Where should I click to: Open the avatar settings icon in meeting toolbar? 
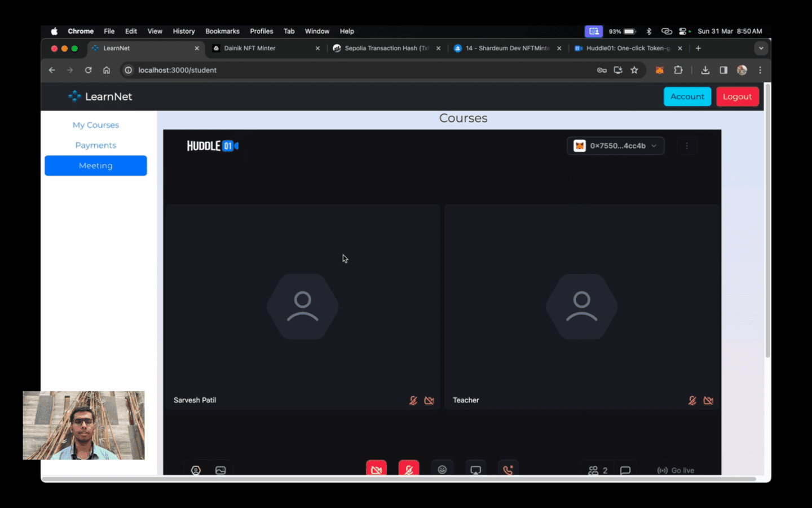point(196,470)
